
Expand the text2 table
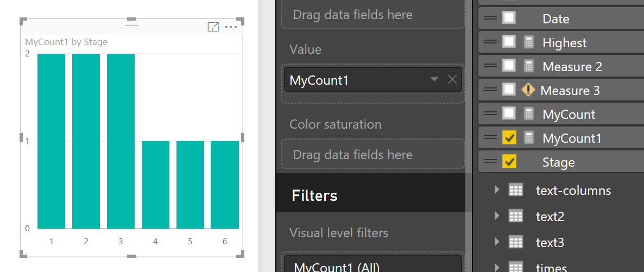(x=496, y=216)
